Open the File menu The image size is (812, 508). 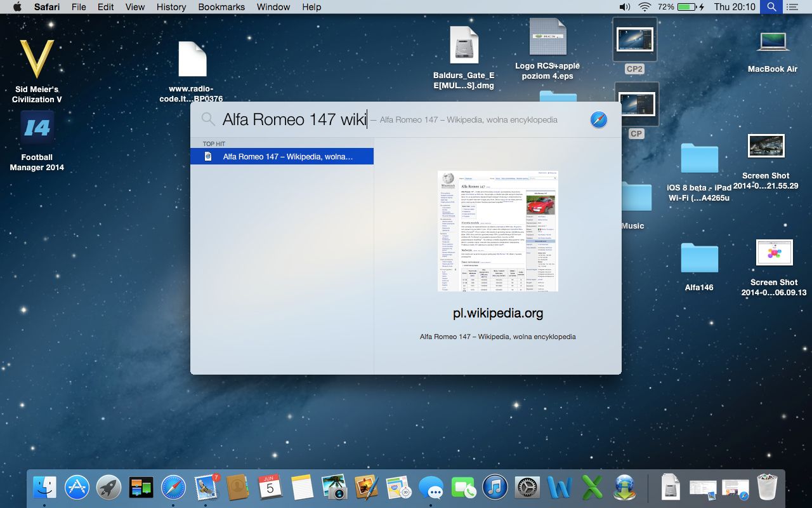click(79, 7)
